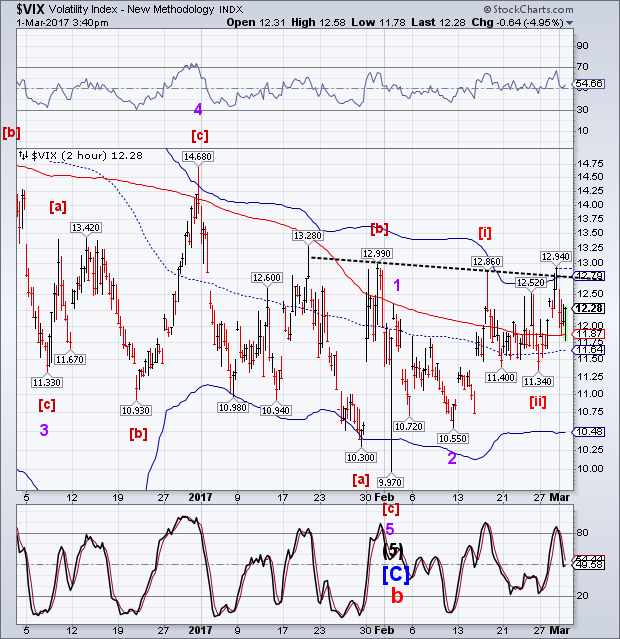620x639 pixels.
Task: Click the blue [C] wave label
Action: (395, 575)
